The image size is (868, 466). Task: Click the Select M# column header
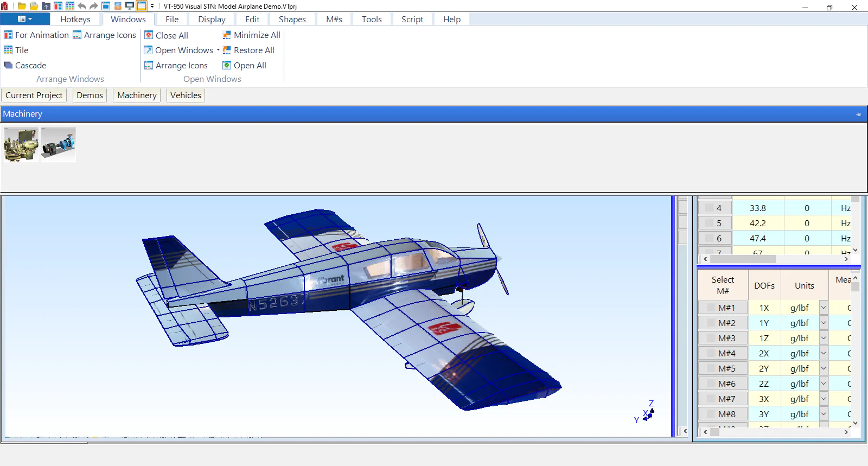click(723, 285)
